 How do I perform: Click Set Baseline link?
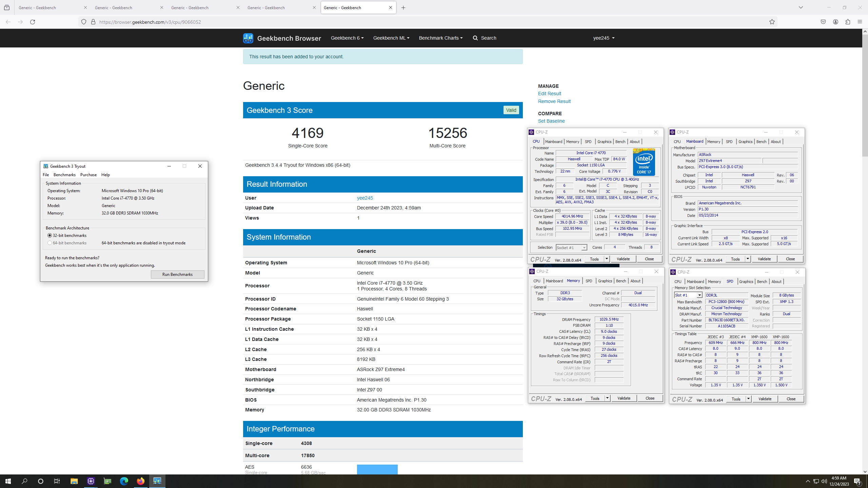click(551, 121)
